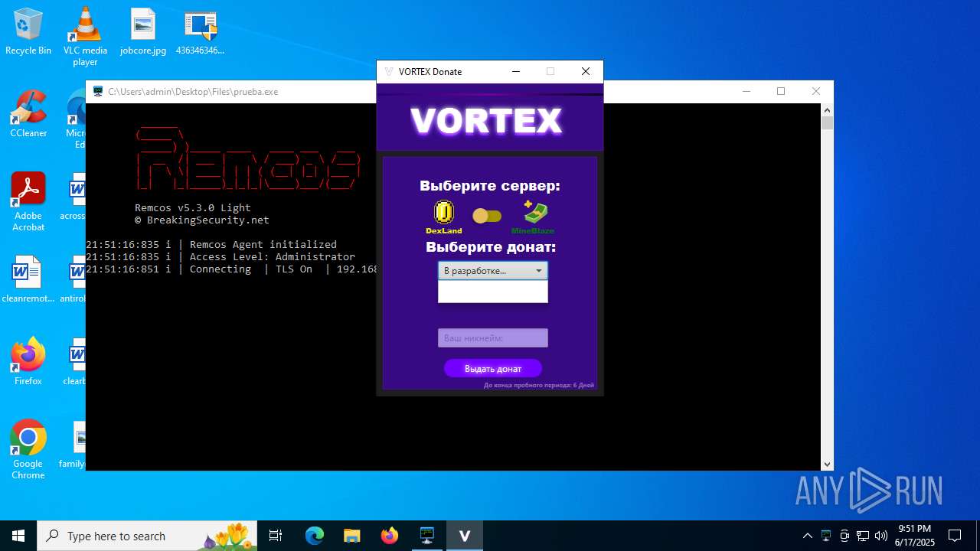Open network status tray icon
Viewport: 980px width, 551px height.
863,536
